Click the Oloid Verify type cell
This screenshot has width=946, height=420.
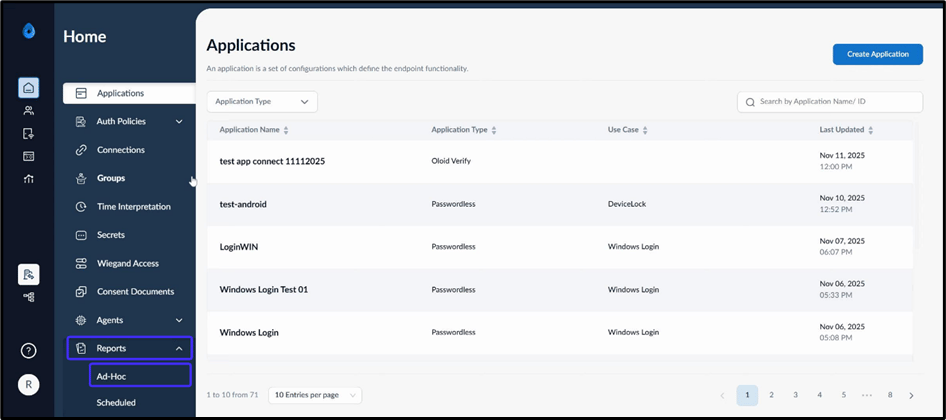coord(451,162)
